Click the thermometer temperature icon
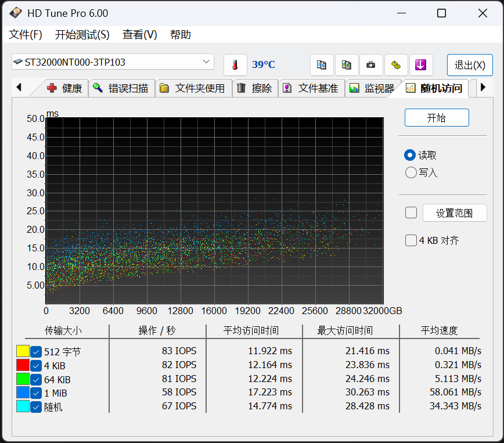This screenshot has width=504, height=443. click(235, 64)
